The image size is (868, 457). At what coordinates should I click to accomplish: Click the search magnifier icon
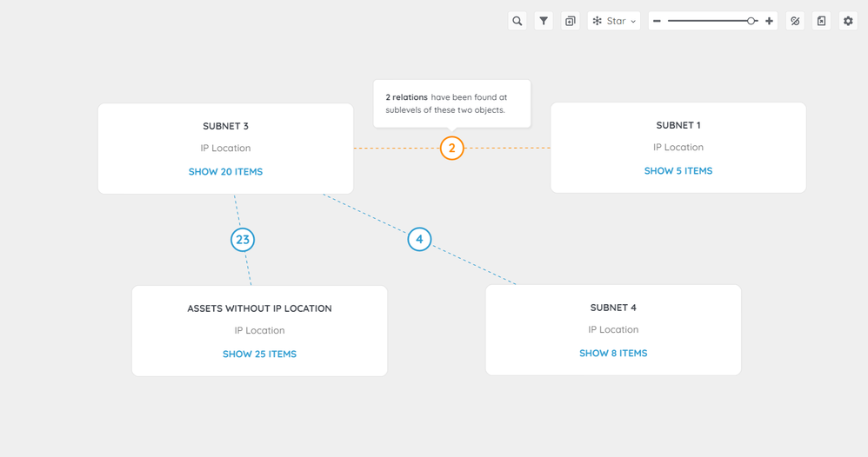517,21
